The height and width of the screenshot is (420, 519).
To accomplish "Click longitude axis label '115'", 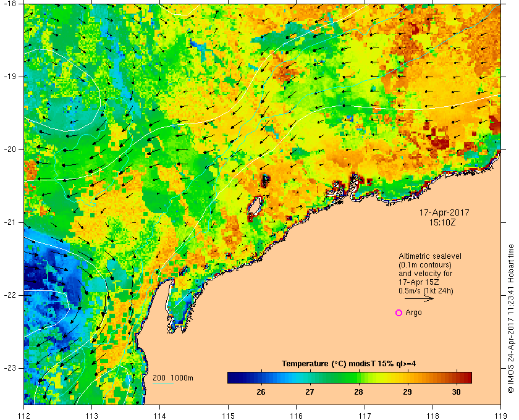I will [228, 415].
